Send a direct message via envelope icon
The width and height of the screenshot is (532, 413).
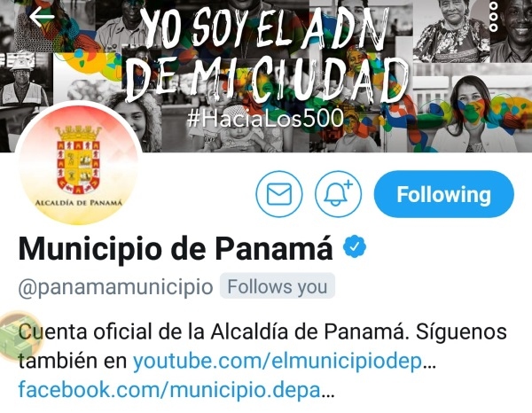[x=279, y=194]
